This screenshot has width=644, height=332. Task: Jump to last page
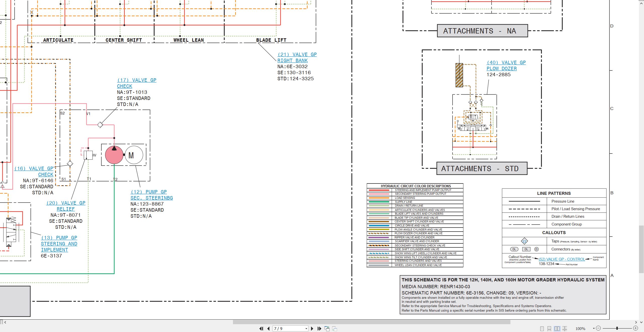[319, 328]
